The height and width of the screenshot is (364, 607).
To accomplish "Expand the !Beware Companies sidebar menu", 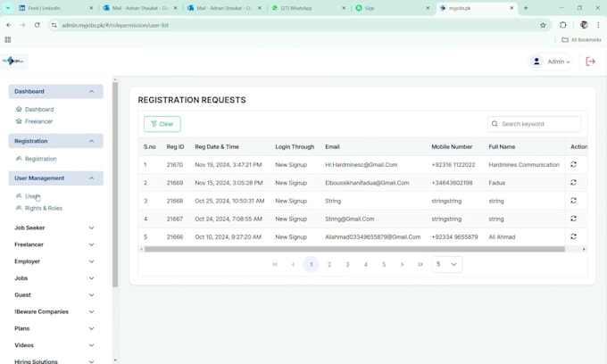I will [x=54, y=311].
